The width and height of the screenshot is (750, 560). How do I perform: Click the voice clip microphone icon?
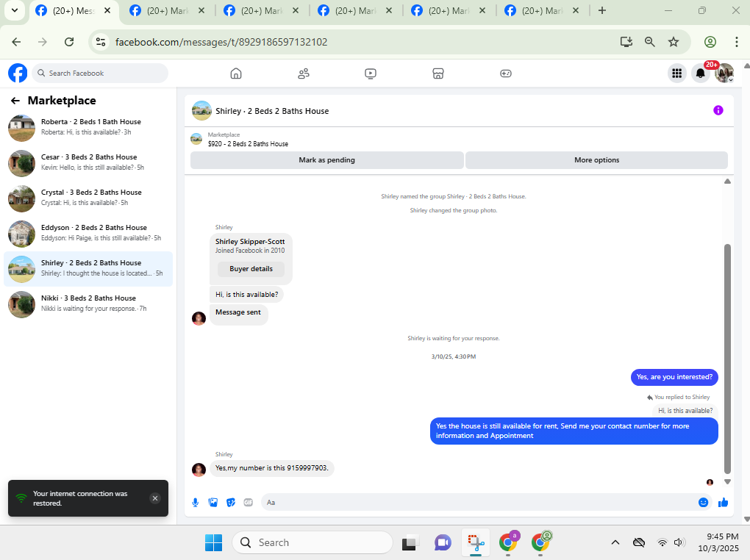point(195,502)
